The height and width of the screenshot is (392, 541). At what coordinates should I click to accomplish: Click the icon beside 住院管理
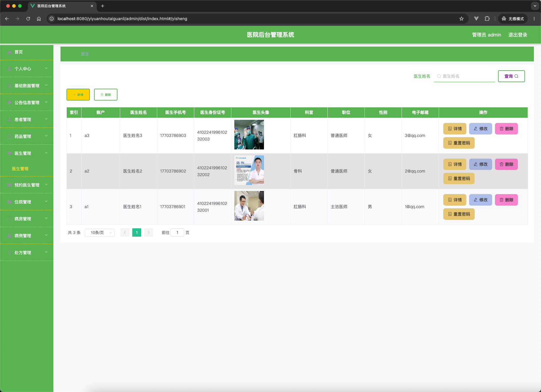9,202
